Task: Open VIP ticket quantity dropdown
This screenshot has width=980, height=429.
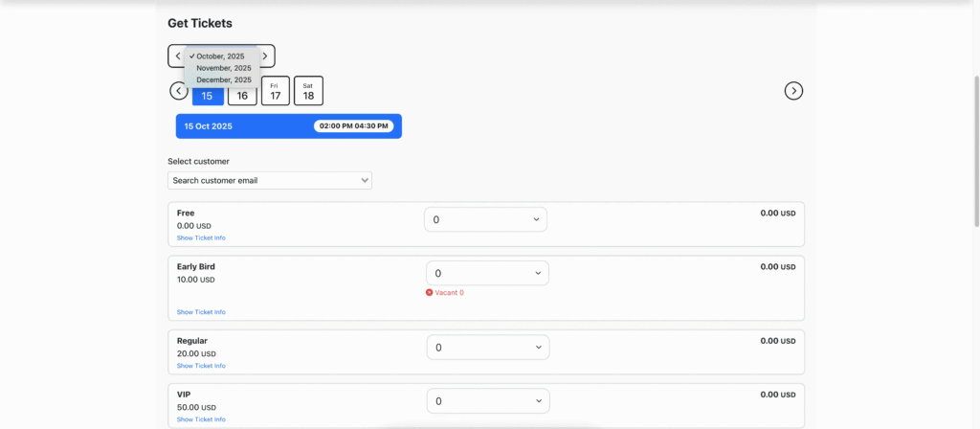Action: point(487,401)
